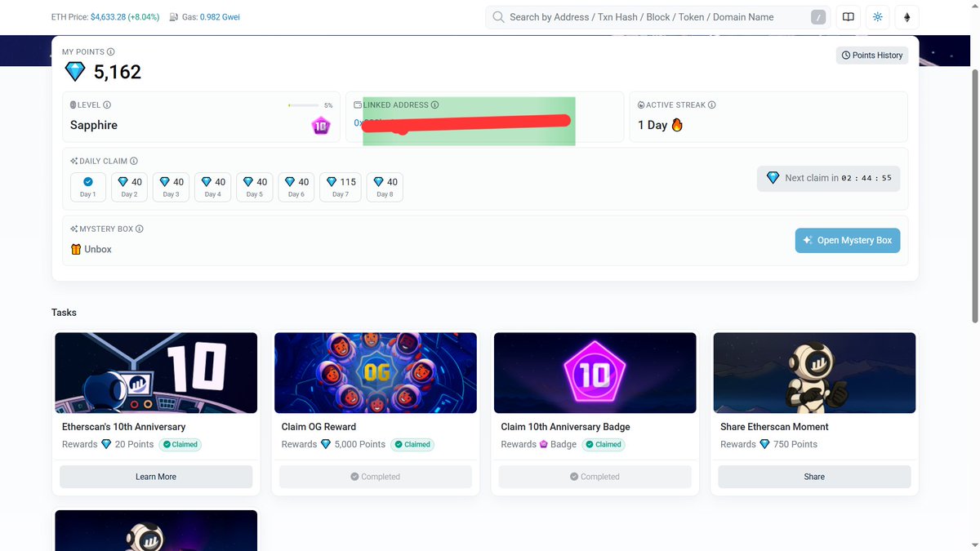
Task: Click the Share Etherscan Moment title
Action: pos(774,427)
